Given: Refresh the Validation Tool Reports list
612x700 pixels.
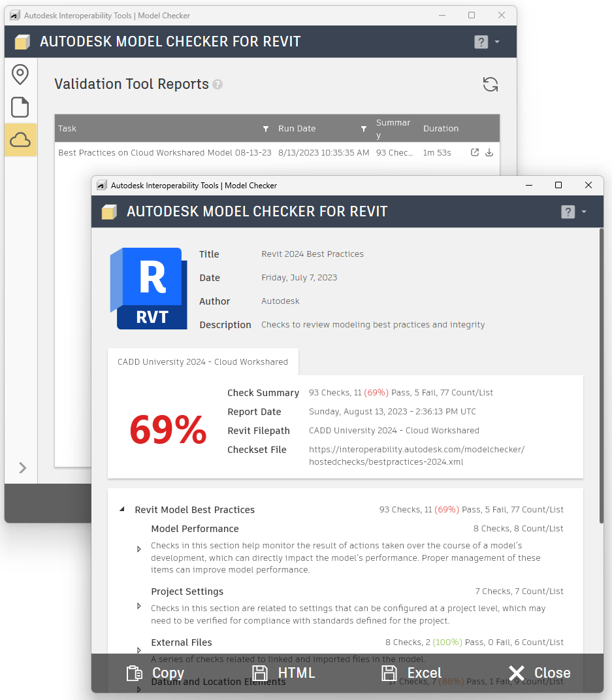Looking at the screenshot, I should 491,84.
